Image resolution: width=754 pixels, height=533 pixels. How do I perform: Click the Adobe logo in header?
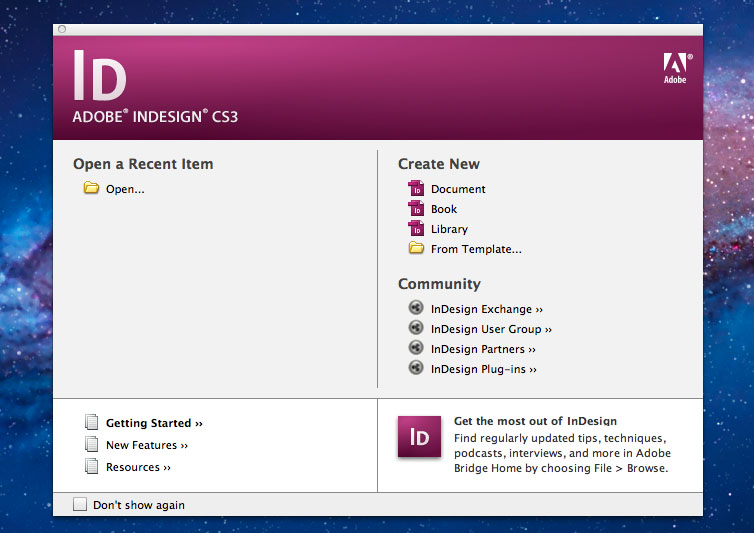(675, 68)
